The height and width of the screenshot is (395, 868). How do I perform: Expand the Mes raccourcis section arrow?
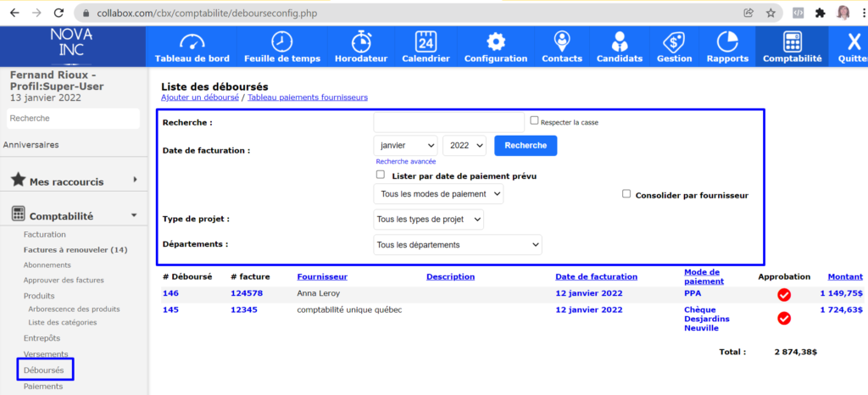[x=135, y=180]
